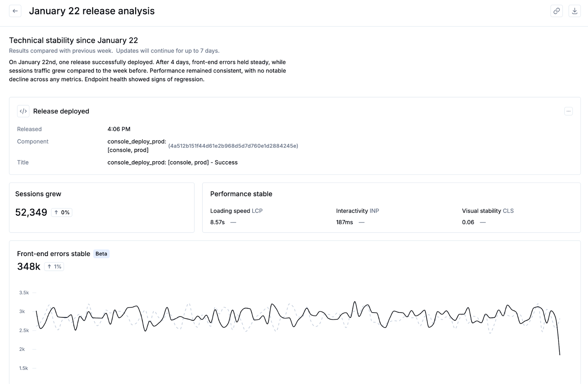Click the Beta badge next to Front-end errors
Screen dimensions: 588x384
(x=101, y=254)
